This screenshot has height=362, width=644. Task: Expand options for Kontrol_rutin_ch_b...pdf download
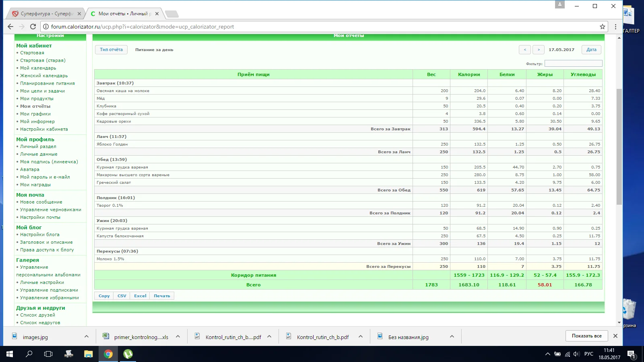[x=269, y=336]
